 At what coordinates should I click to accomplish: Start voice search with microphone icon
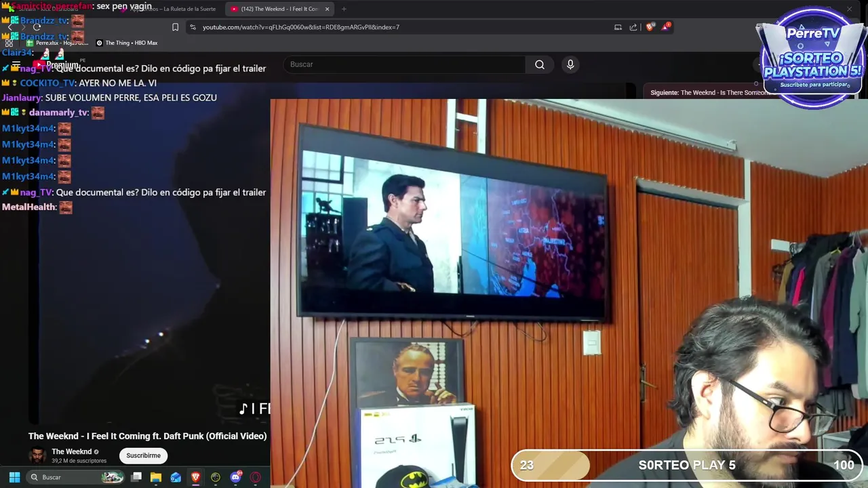tap(570, 64)
